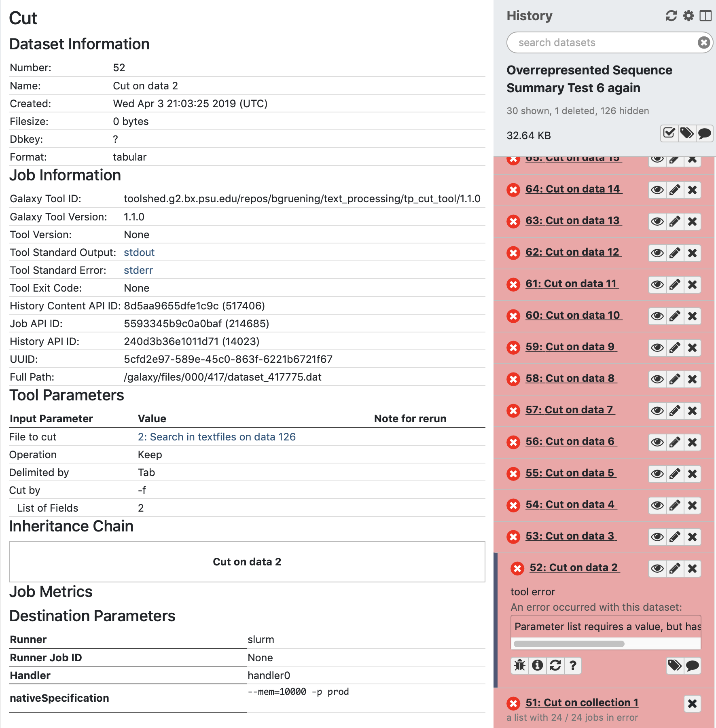This screenshot has height=728, width=716.
Task: Edit attributes of 60: Cut on data 10
Action: (675, 316)
